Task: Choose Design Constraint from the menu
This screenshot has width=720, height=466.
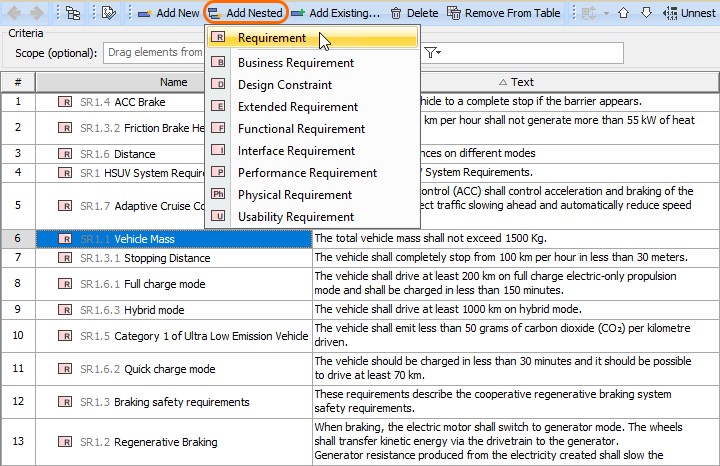Action: point(285,85)
